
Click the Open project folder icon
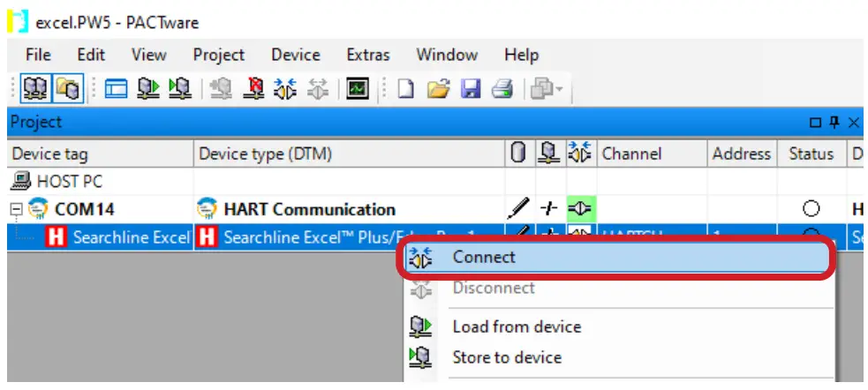click(439, 88)
